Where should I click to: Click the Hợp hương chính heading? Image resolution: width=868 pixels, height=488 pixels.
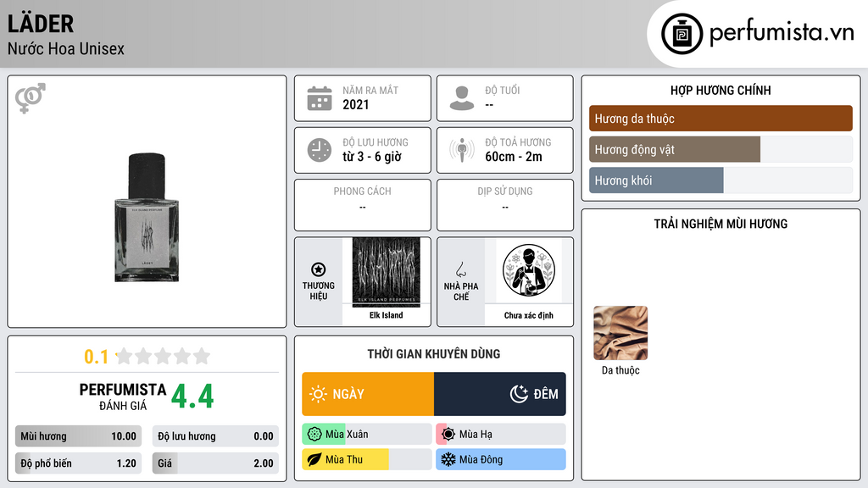click(x=721, y=90)
